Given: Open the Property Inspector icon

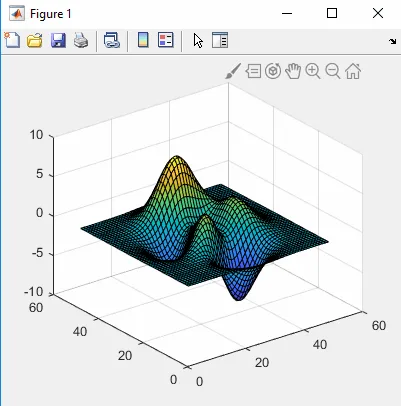Looking at the screenshot, I should [x=220, y=40].
